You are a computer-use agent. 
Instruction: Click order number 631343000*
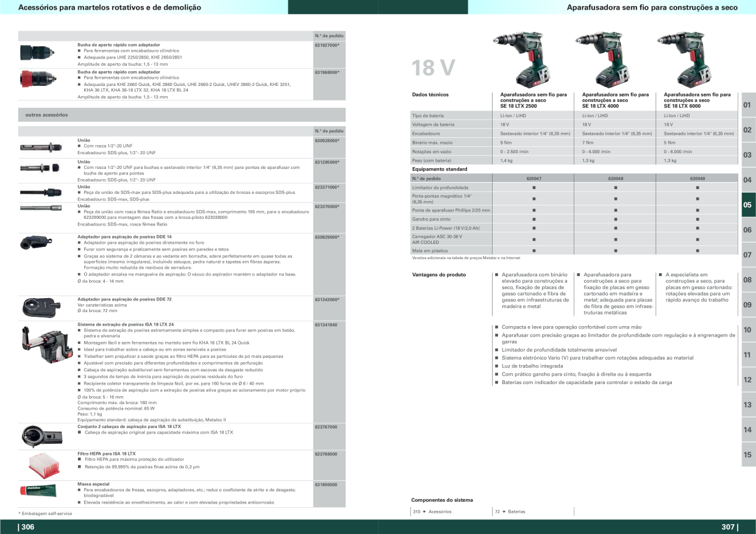(x=327, y=299)
